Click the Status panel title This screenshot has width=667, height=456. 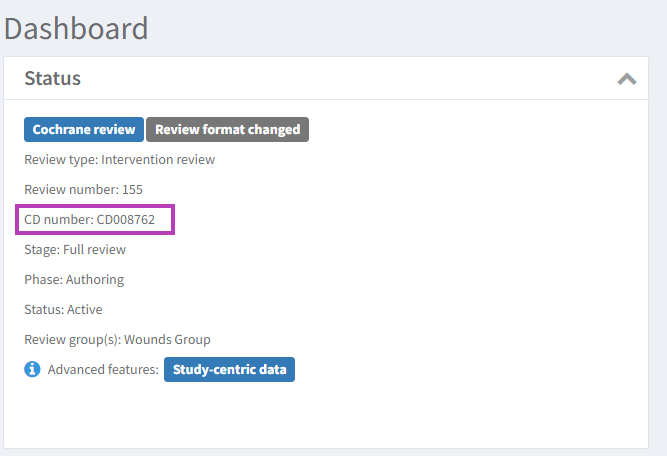tap(52, 78)
